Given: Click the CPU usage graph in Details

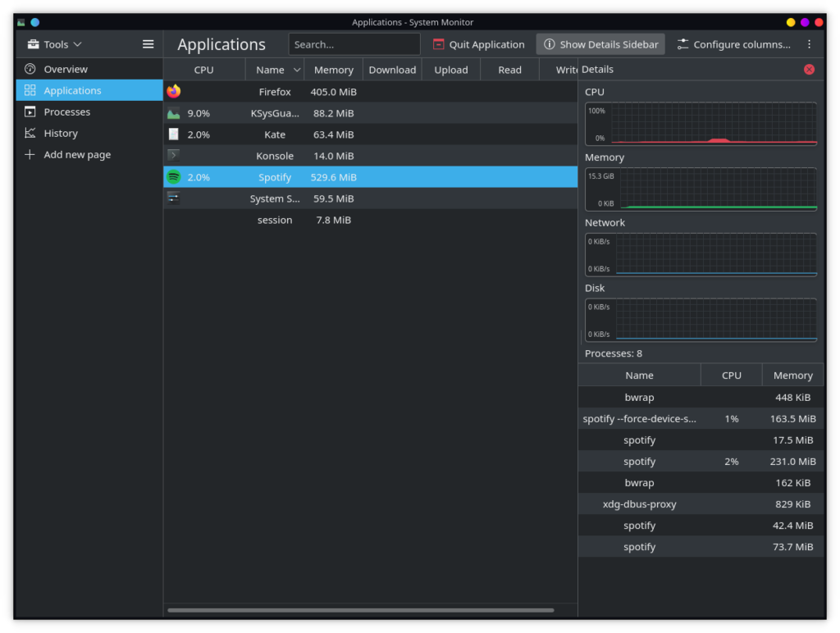Looking at the screenshot, I should (x=701, y=124).
